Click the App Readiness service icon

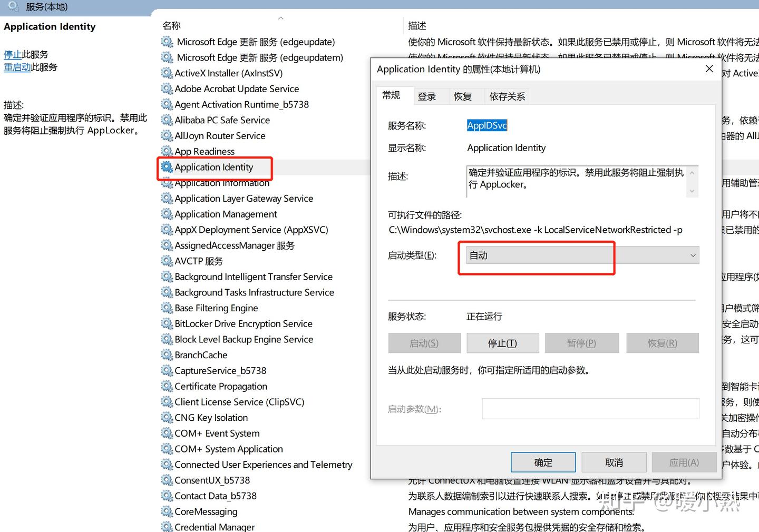click(x=167, y=151)
